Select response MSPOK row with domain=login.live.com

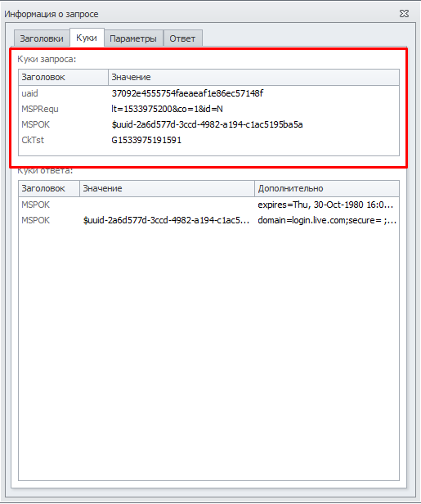(208, 220)
